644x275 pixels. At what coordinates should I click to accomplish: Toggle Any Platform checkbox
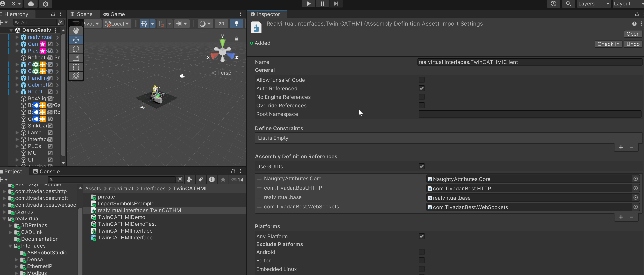421,236
